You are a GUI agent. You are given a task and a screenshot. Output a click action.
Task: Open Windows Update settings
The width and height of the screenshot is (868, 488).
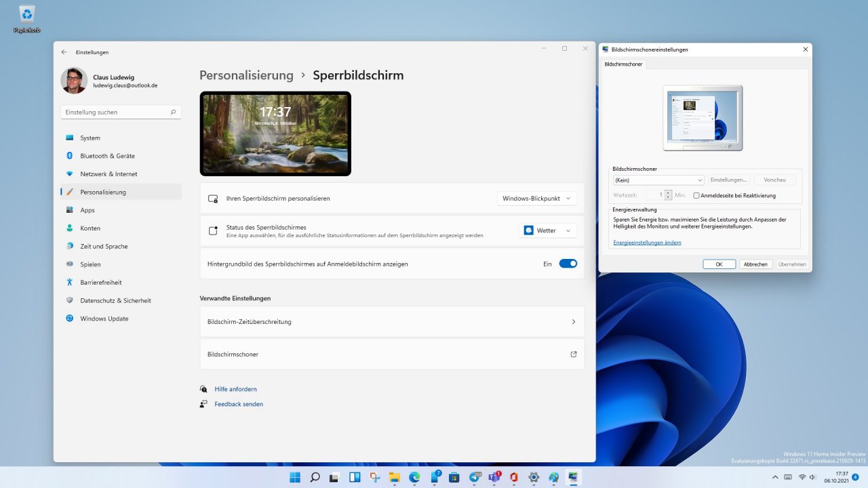pyautogui.click(x=121, y=319)
